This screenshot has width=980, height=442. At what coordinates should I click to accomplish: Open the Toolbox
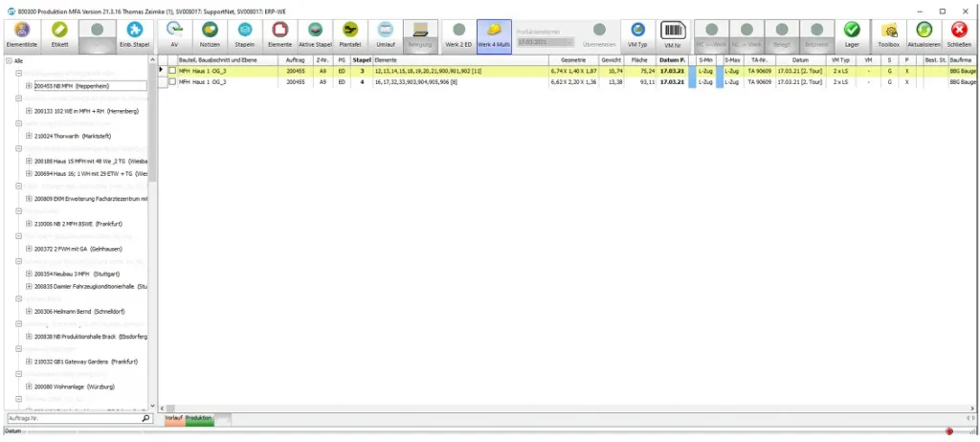point(887,33)
